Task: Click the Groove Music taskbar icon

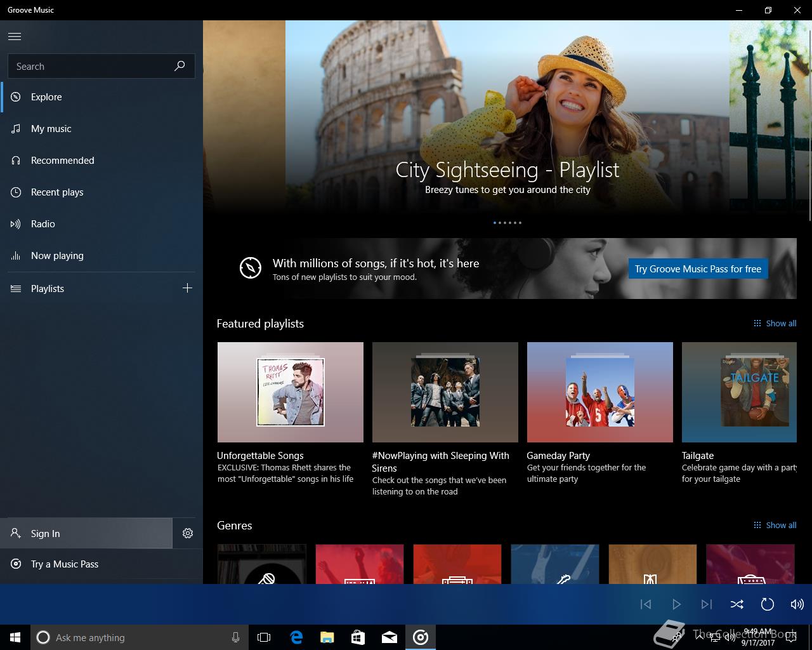Action: [x=421, y=637]
